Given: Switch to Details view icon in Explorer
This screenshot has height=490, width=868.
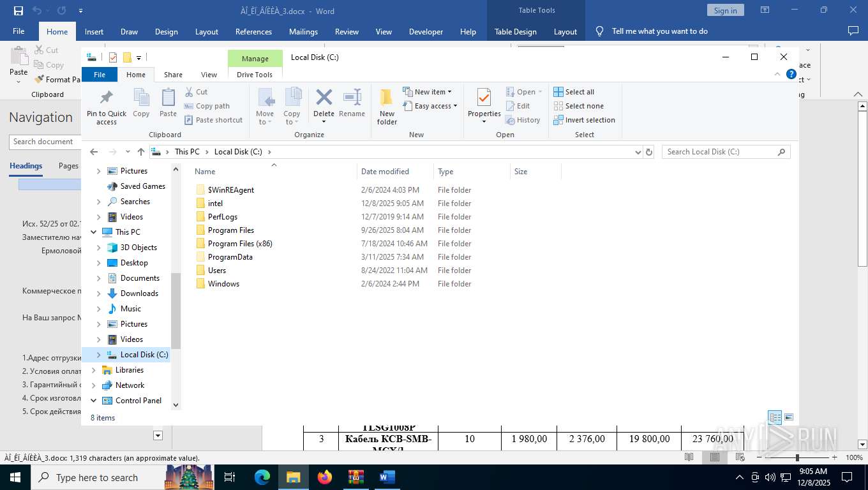Looking at the screenshot, I should point(775,418).
